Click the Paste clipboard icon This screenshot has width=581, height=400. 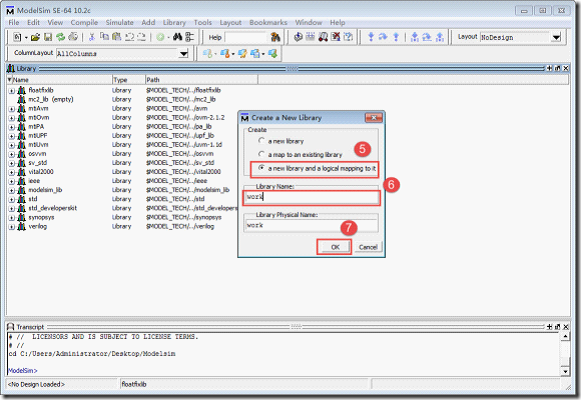117,37
